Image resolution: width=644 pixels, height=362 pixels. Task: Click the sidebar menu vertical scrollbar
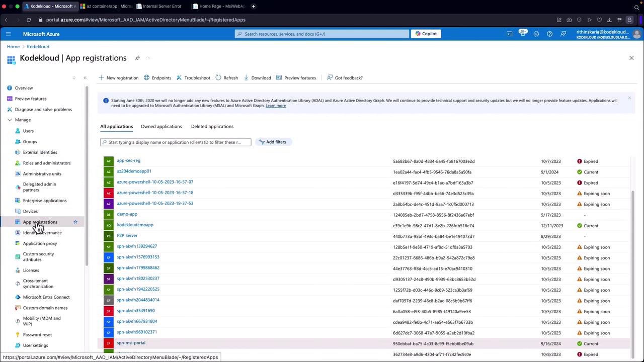click(x=87, y=176)
